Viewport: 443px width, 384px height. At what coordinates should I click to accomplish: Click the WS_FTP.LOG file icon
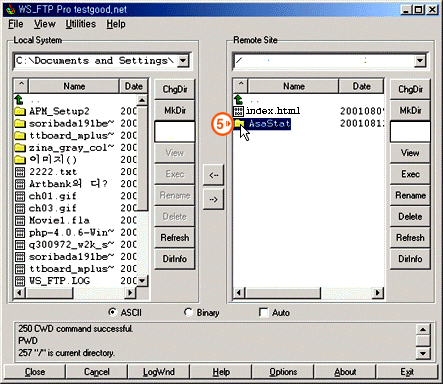[x=20, y=281]
